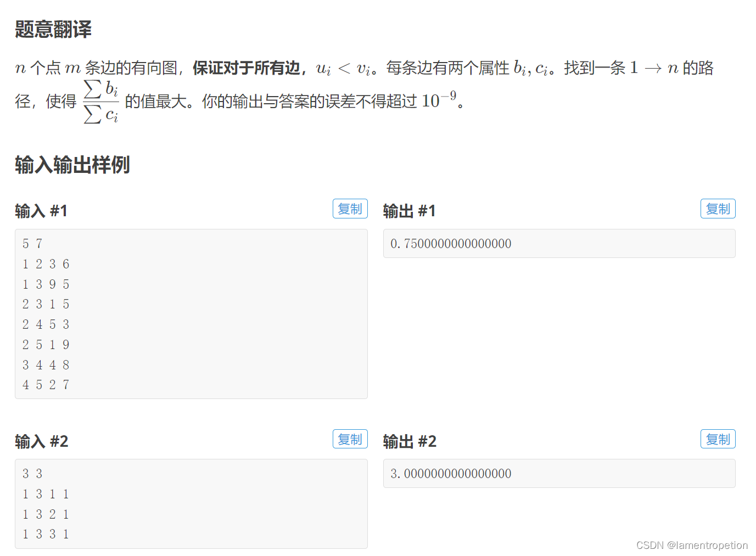Click the row '2 3 1 5'
Screen dimensions: 756x556
click(x=46, y=304)
